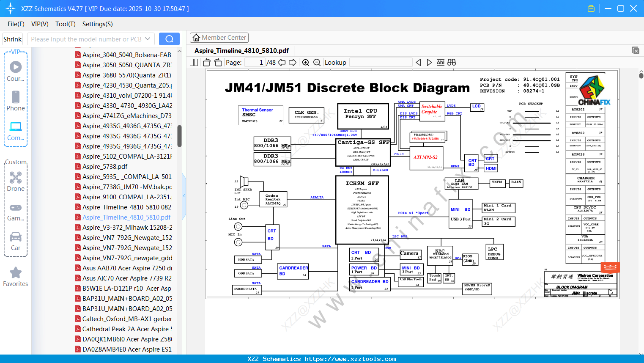
Task: Click the Shrink button
Action: click(12, 39)
